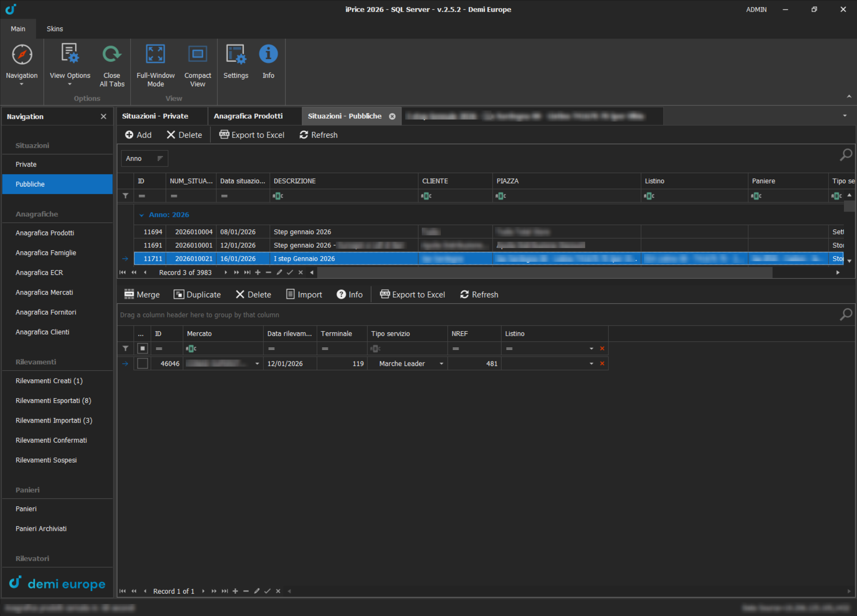
Task: Open Info in lower toolbar
Action: point(349,294)
